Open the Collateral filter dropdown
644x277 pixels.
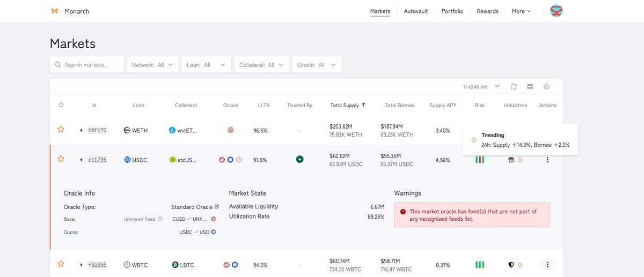[262, 65]
